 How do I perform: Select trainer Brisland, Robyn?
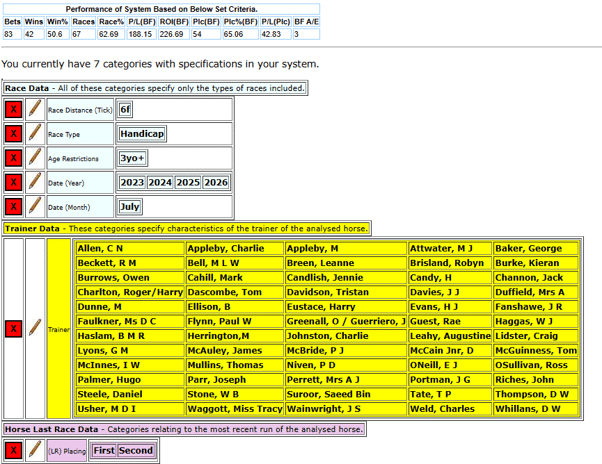coord(450,263)
